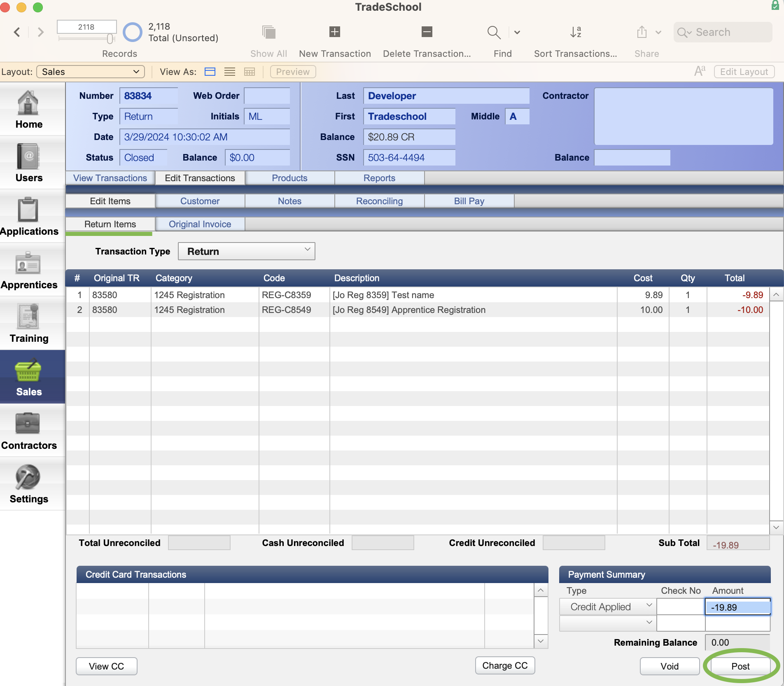Select the Return Items tab
This screenshot has height=686, width=784.
[x=110, y=224]
